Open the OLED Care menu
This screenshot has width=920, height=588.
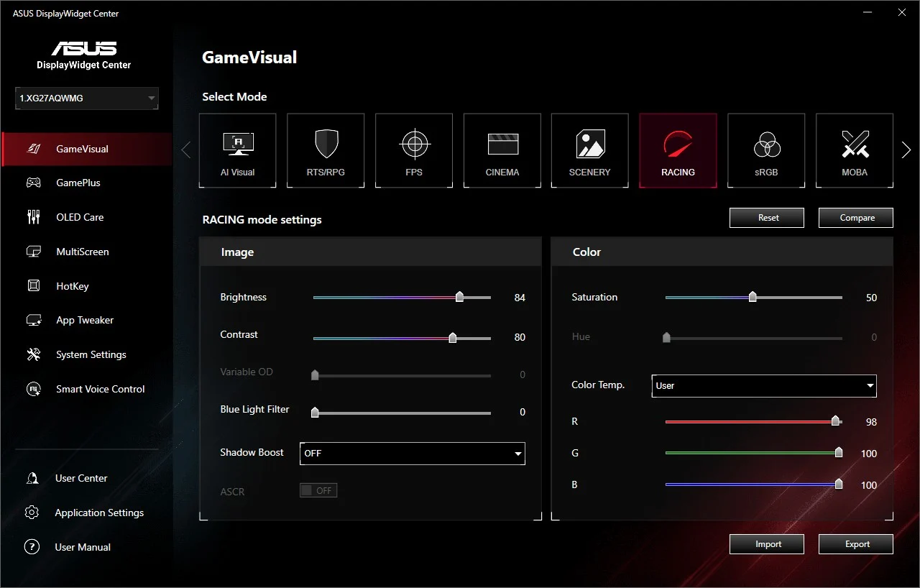click(x=79, y=217)
